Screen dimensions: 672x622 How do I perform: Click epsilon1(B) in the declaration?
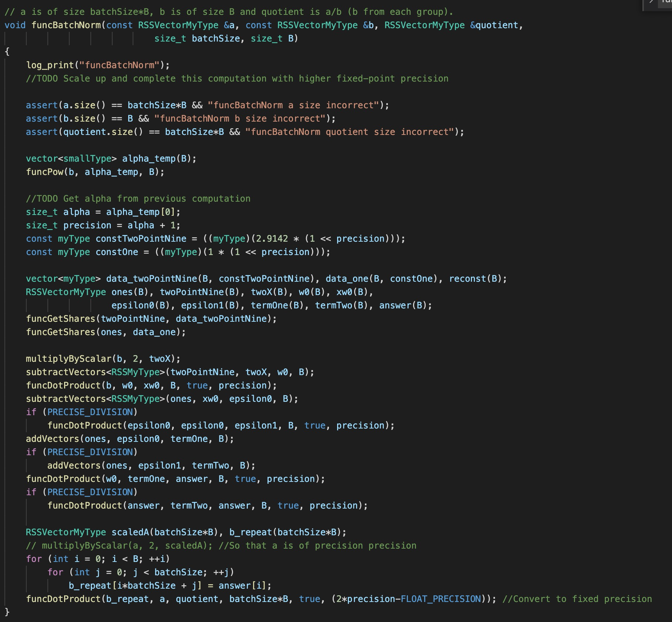click(x=213, y=305)
